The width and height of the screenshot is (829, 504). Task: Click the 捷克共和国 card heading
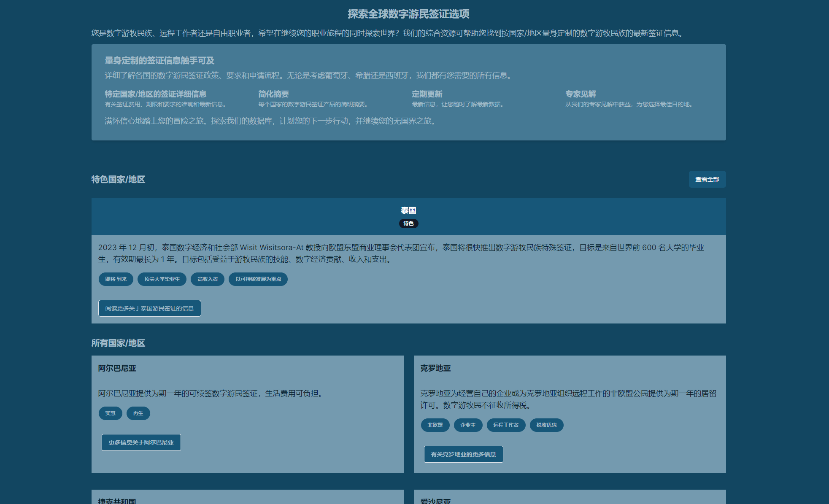click(x=117, y=501)
